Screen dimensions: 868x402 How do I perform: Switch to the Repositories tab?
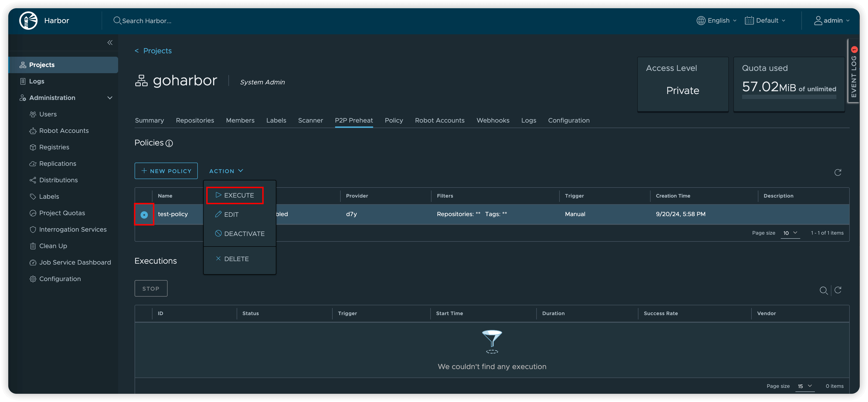[x=195, y=121]
